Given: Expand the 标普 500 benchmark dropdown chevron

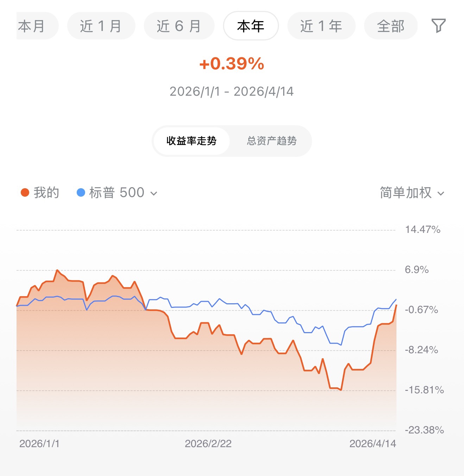Looking at the screenshot, I should [154, 193].
